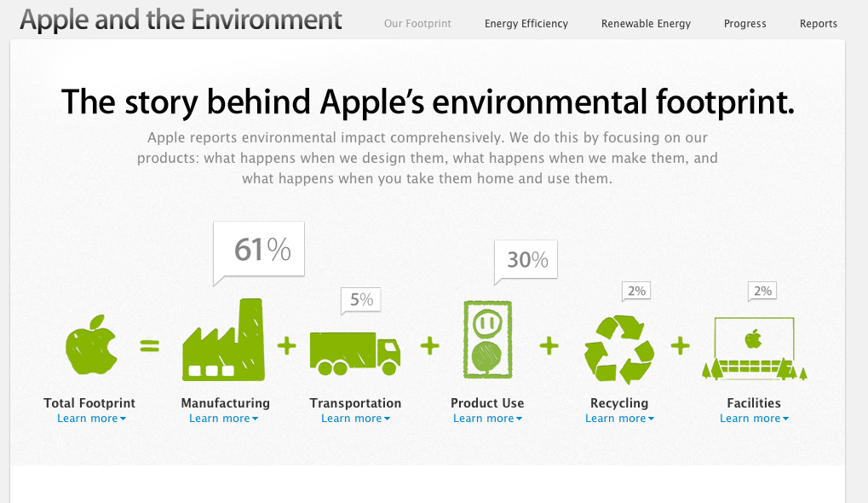
Task: Click the 2% badge above Recycling
Action: [x=635, y=291]
